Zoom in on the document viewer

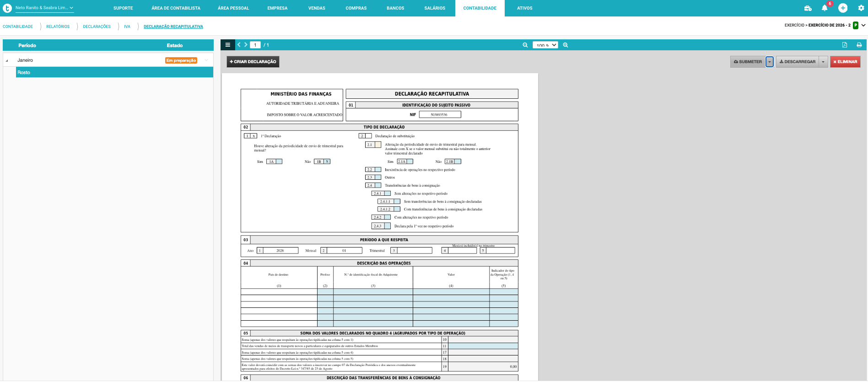(x=566, y=45)
